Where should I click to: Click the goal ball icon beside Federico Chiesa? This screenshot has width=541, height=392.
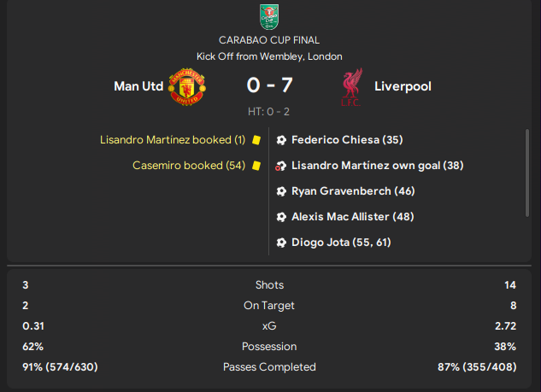pos(281,140)
